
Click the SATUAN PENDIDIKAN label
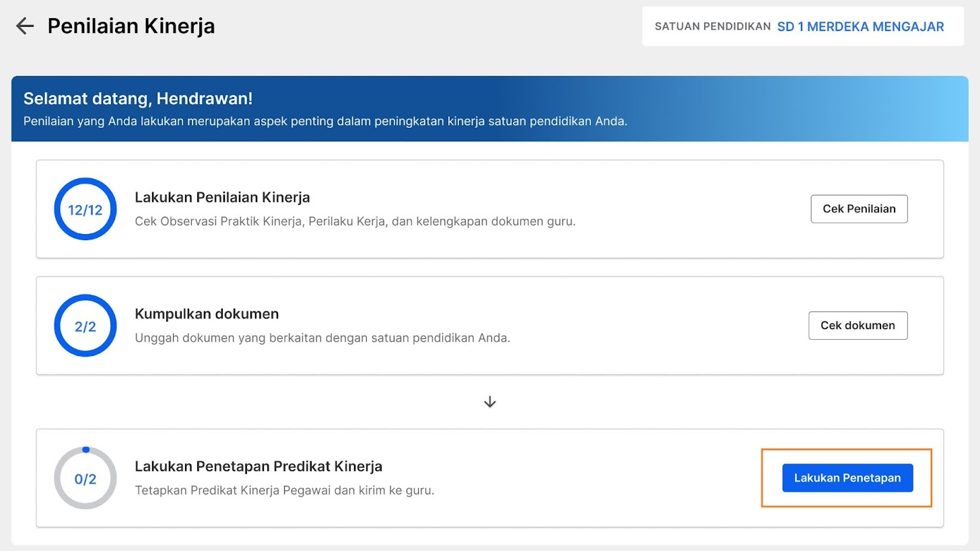tap(712, 27)
